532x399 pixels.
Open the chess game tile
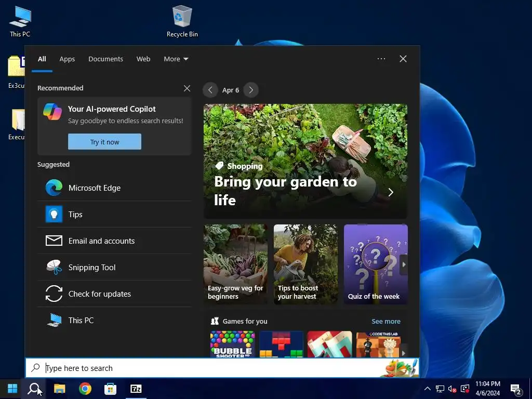coord(378,344)
